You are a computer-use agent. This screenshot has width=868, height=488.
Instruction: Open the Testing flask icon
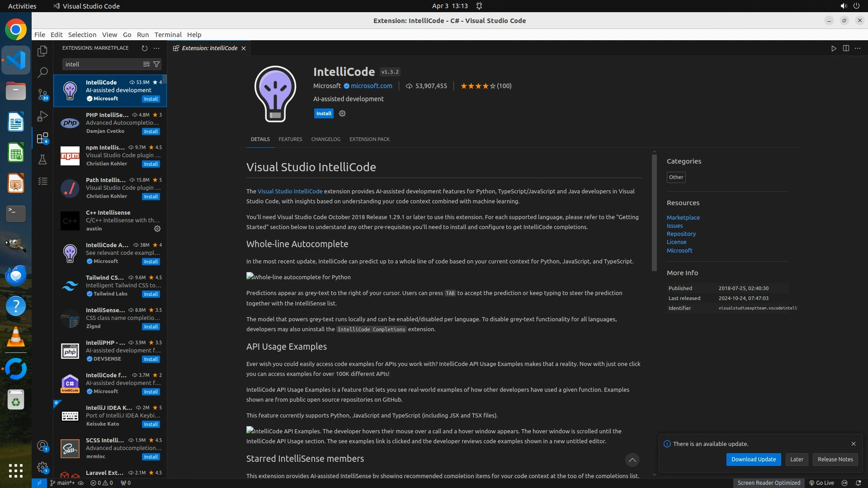(42, 160)
